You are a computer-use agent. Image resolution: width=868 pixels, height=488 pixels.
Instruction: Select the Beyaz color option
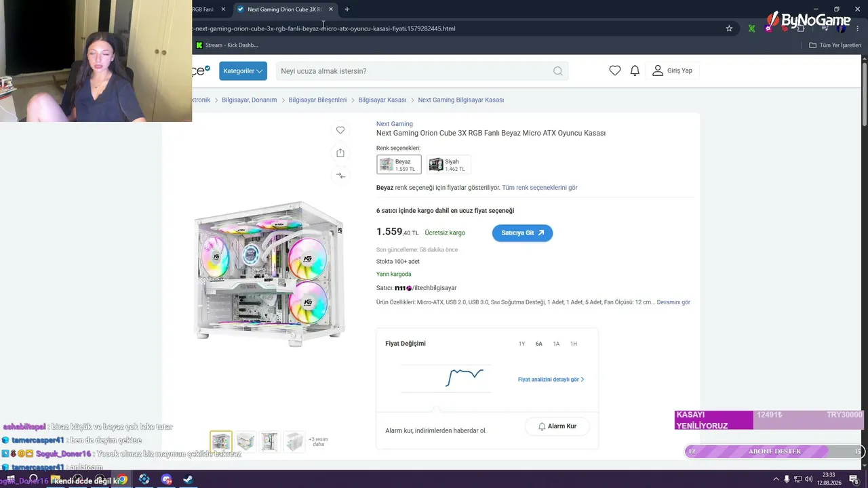(x=399, y=165)
